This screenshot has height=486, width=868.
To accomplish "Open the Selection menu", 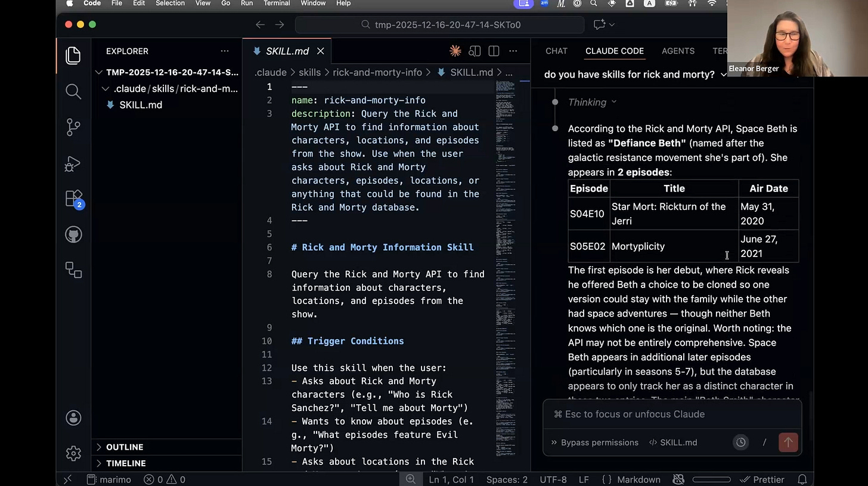I will [170, 4].
